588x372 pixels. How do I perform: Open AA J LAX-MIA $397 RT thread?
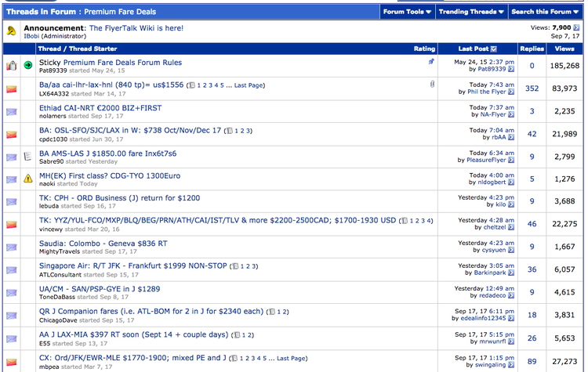[x=133, y=334]
